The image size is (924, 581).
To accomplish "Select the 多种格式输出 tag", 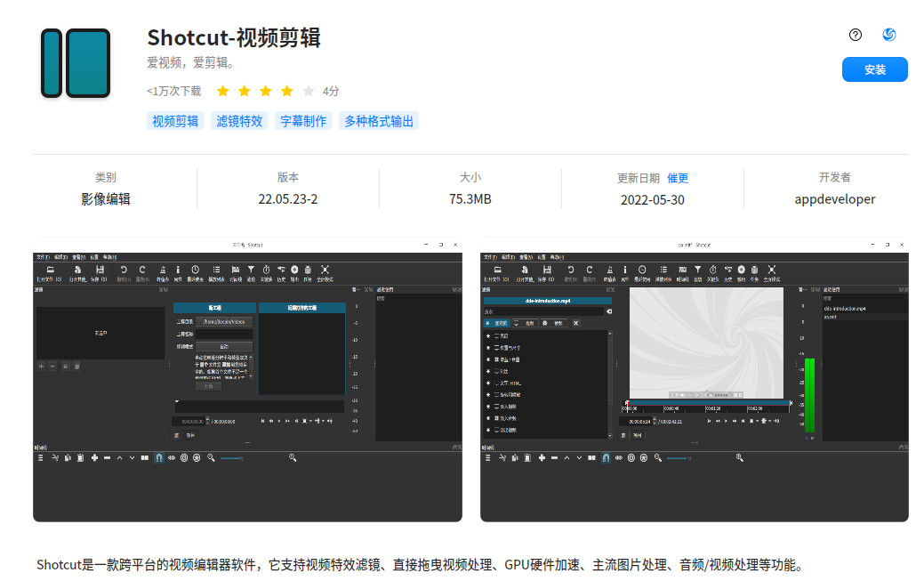I will point(379,121).
